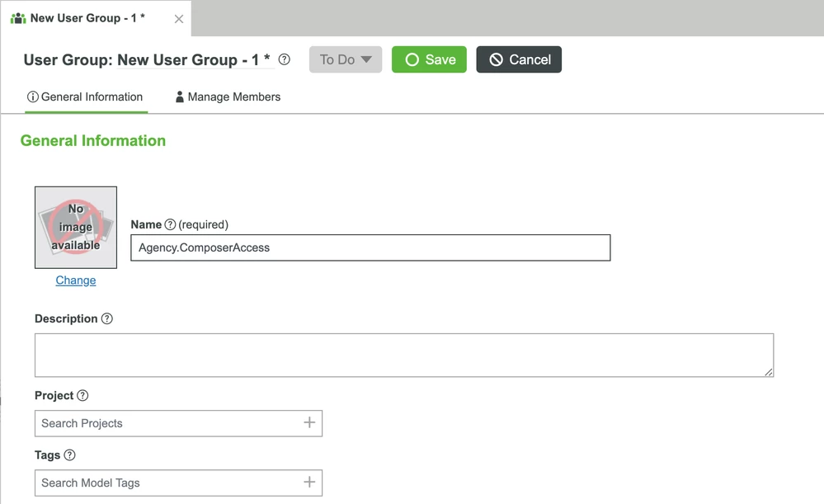Click the Description text area
This screenshot has height=504, width=824.
(x=403, y=353)
